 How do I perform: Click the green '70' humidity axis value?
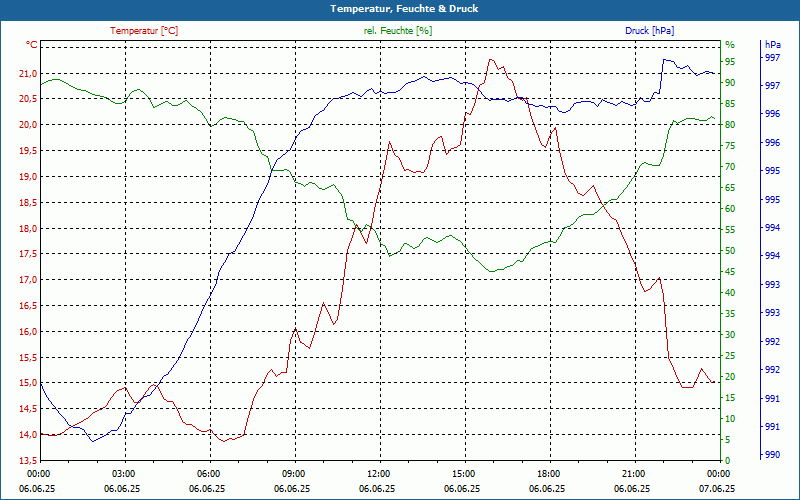point(730,167)
